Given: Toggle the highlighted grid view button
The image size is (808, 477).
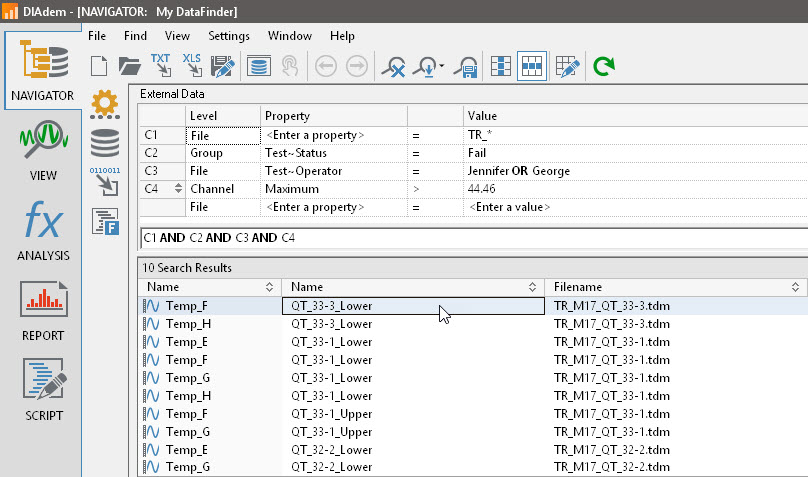Looking at the screenshot, I should pyautogui.click(x=532, y=67).
